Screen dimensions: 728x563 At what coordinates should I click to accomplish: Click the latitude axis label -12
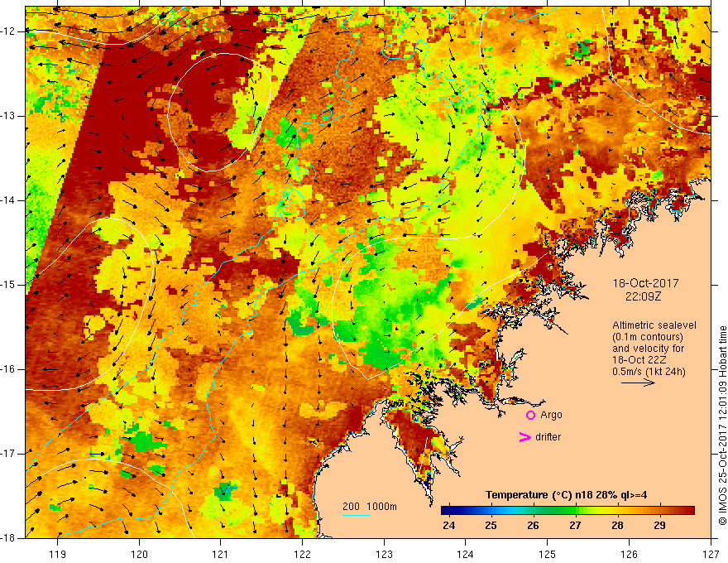click(x=8, y=31)
